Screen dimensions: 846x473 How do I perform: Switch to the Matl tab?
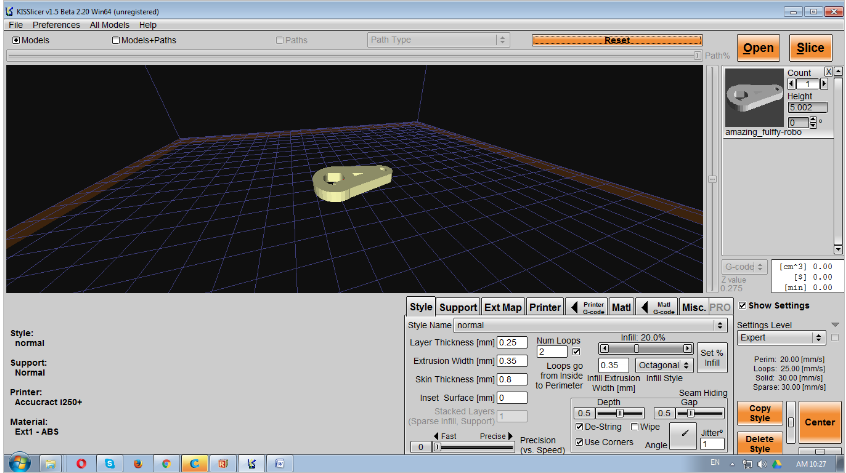pos(621,307)
